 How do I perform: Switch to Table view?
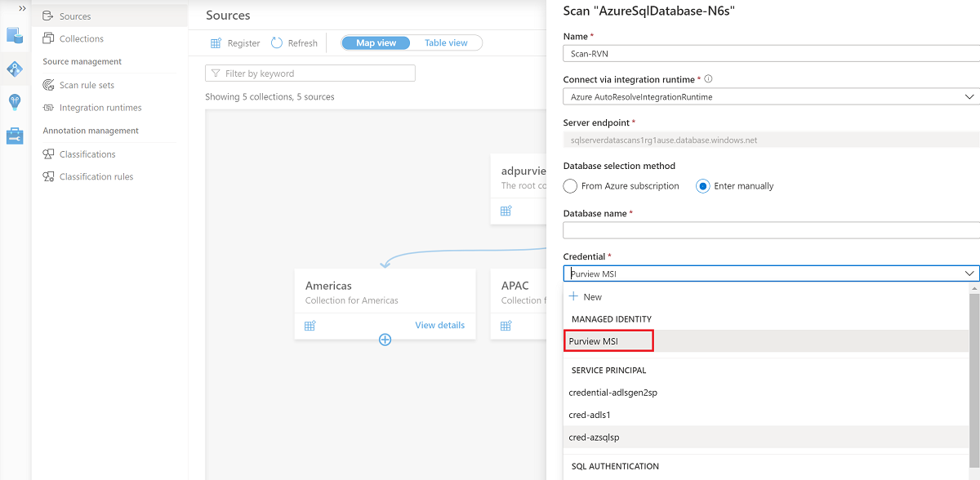(446, 42)
